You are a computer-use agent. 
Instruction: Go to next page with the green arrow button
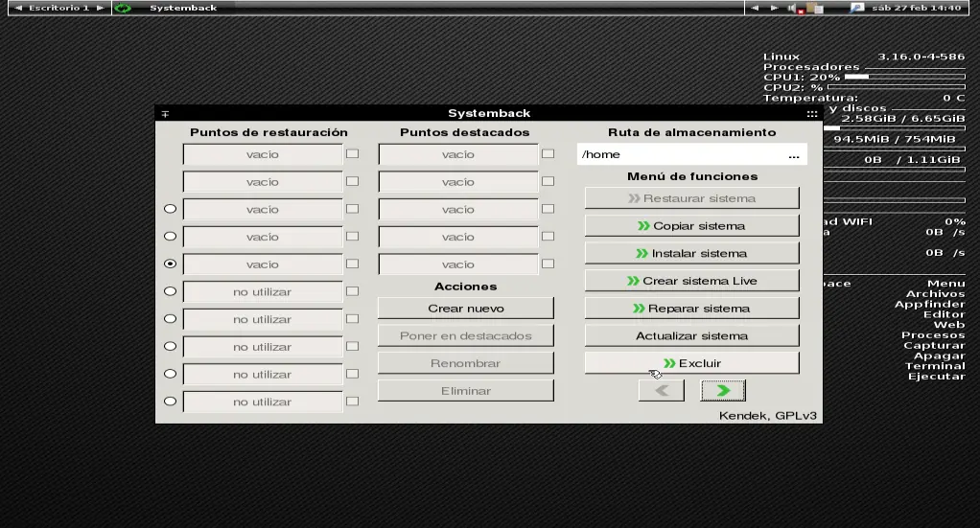[723, 391]
